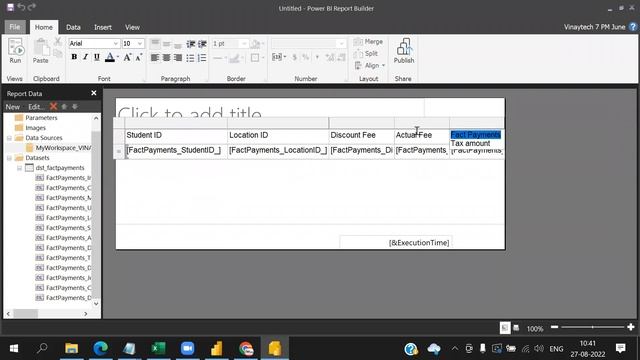Adjust the zoom slider

[x=593, y=327]
